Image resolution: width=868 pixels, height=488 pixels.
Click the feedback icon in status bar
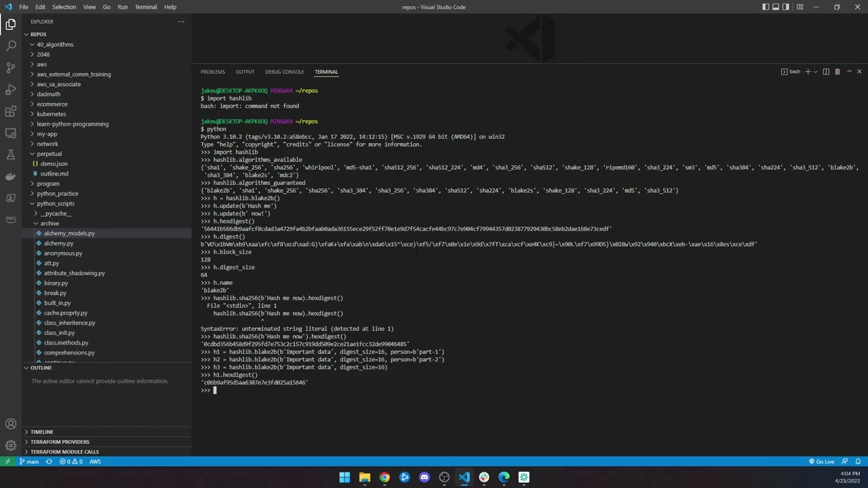846,462
